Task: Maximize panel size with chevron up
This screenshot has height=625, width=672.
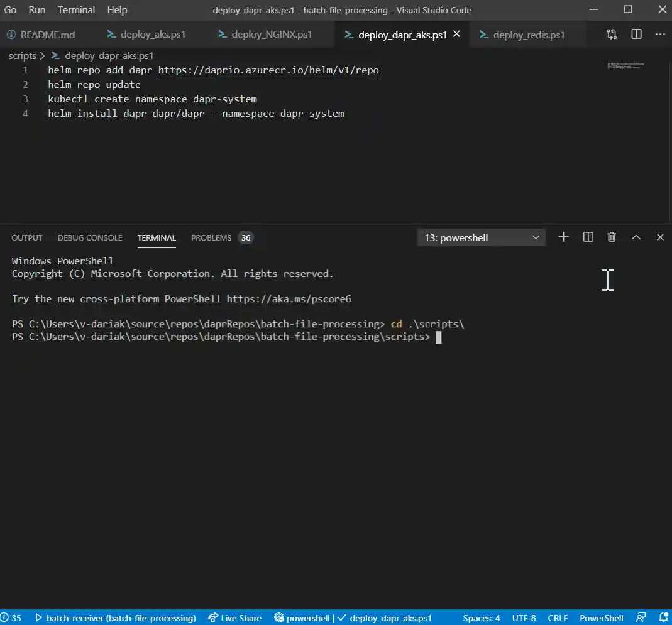Action: (x=636, y=237)
